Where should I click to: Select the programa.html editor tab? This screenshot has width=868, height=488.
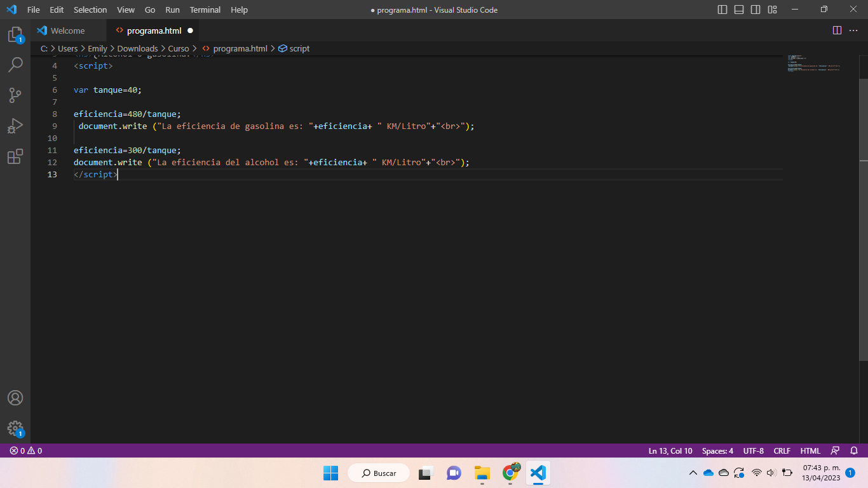coord(154,30)
